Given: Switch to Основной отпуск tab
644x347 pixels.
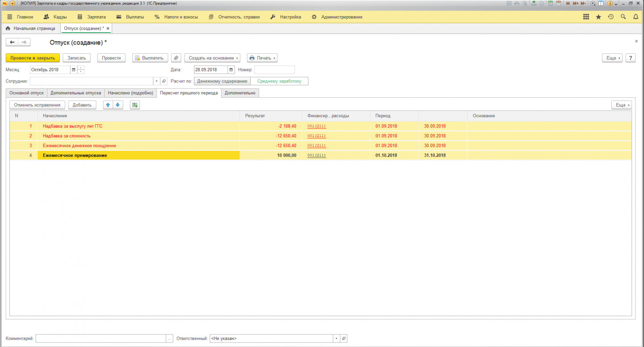Looking at the screenshot, I should point(26,93).
